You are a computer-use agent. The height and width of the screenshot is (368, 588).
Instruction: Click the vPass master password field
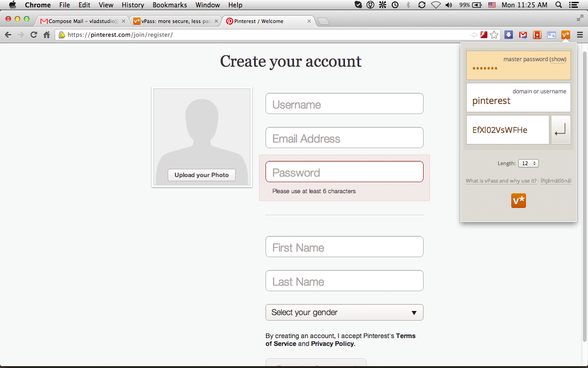pos(519,65)
